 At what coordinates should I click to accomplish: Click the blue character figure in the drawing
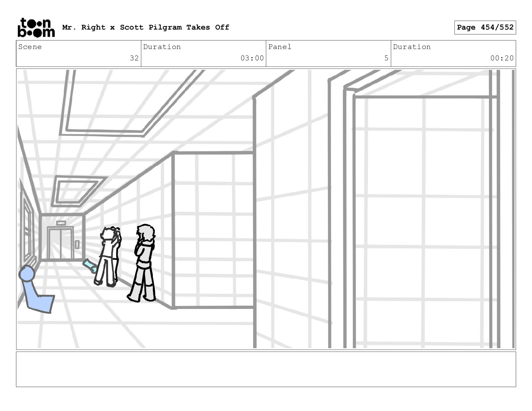coord(36,289)
